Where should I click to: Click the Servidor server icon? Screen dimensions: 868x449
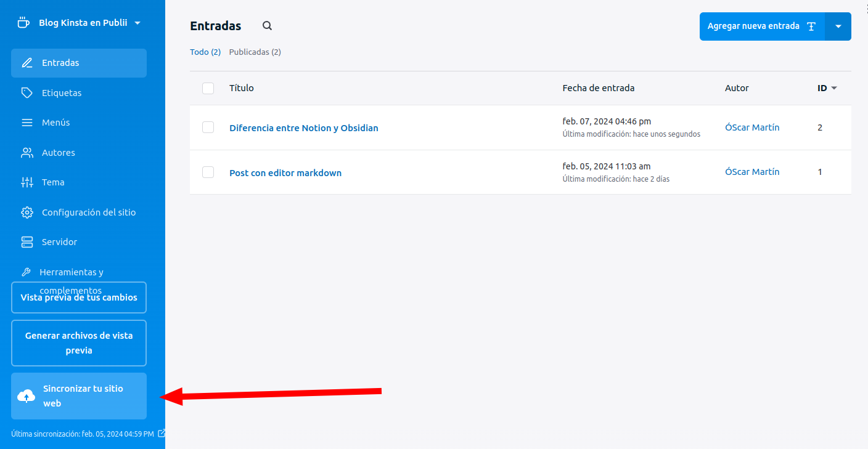27,242
